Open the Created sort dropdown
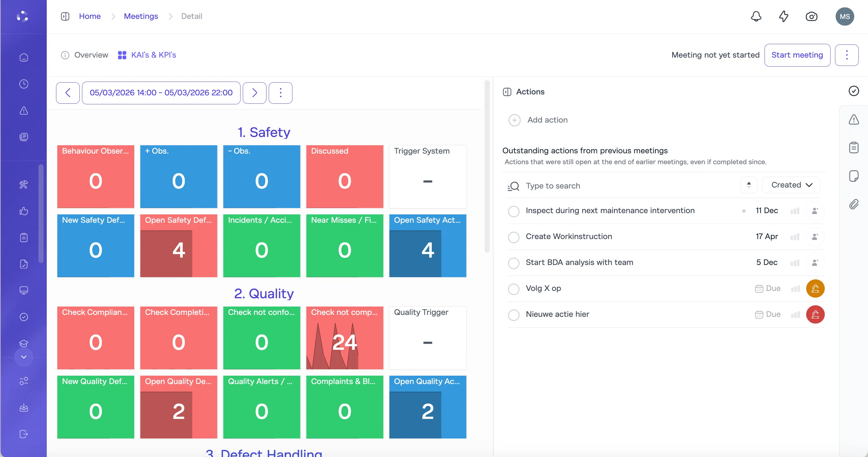 pyautogui.click(x=790, y=185)
